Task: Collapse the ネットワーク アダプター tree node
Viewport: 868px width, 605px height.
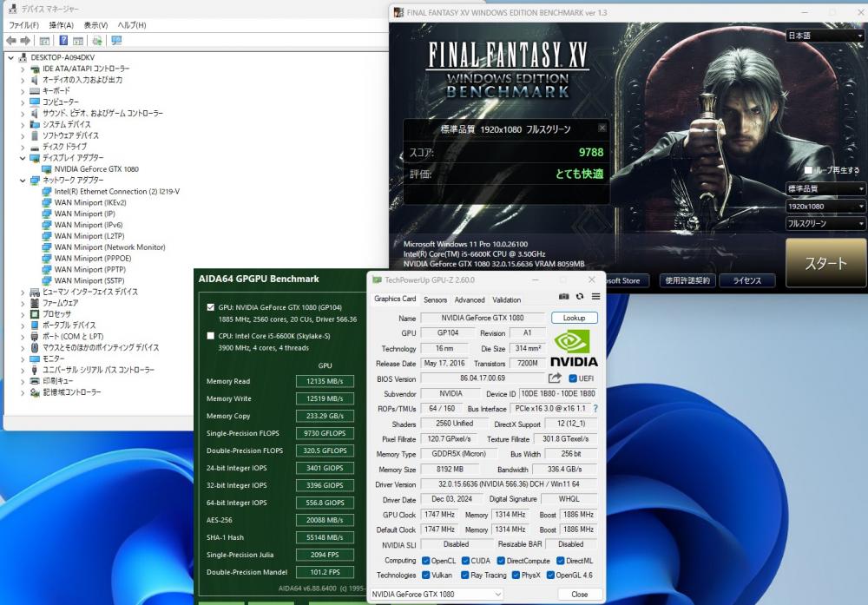Action: pyautogui.click(x=23, y=181)
